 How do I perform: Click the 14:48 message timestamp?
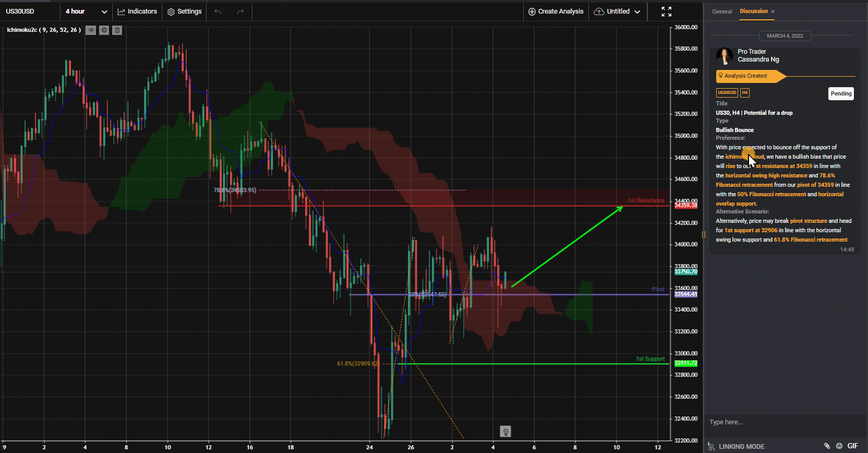pyautogui.click(x=847, y=249)
